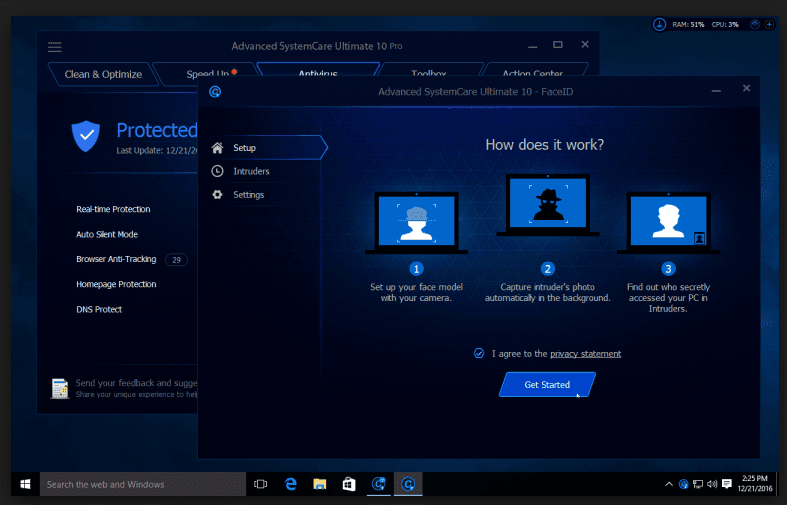Switch to Toolbox tab
Viewport: 787px width, 505px height.
(x=429, y=70)
